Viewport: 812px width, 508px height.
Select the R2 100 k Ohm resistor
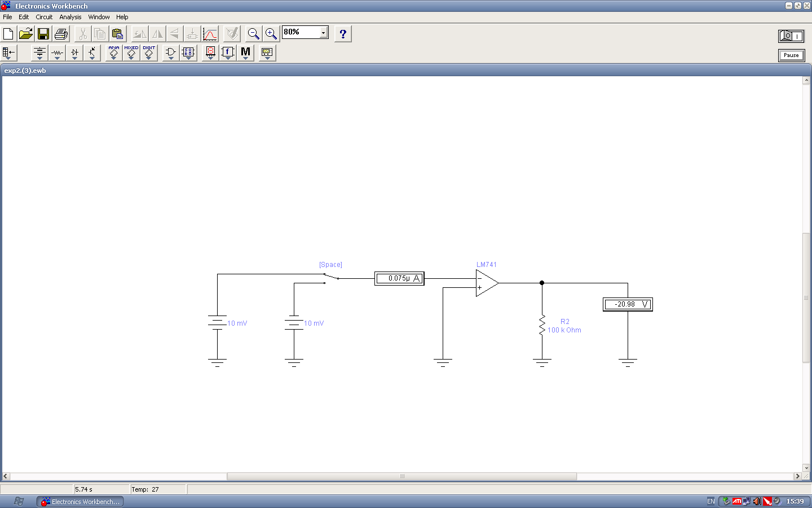point(542,326)
